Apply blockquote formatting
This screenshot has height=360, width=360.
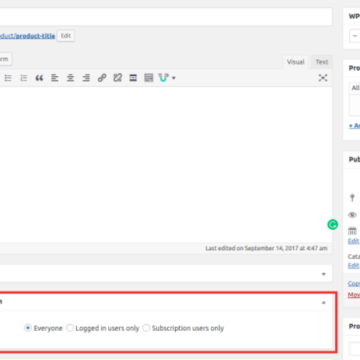(x=39, y=78)
